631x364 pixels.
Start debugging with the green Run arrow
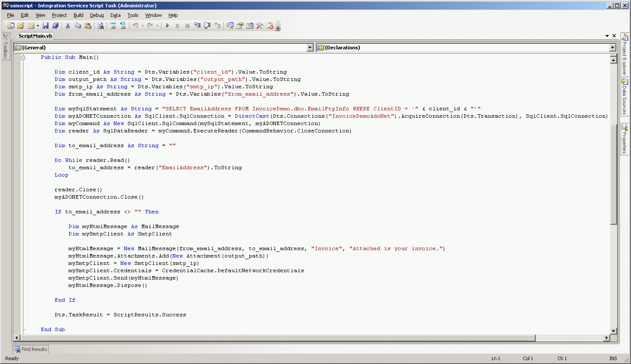[168, 26]
